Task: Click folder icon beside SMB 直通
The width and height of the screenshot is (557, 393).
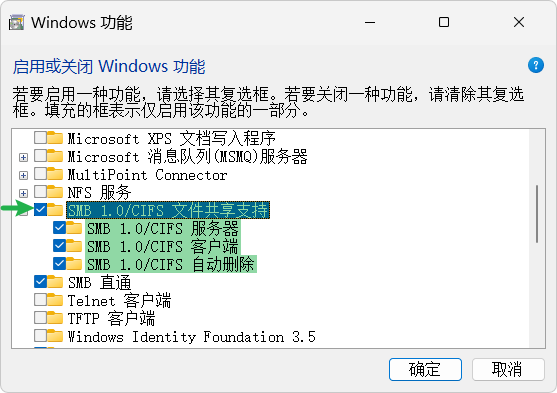Action: [x=55, y=282]
